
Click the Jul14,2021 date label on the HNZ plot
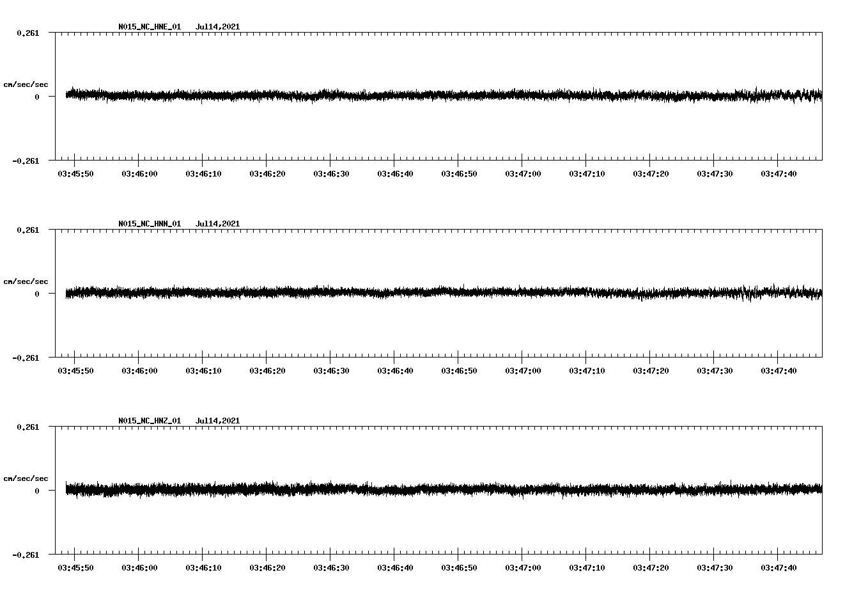(218, 420)
